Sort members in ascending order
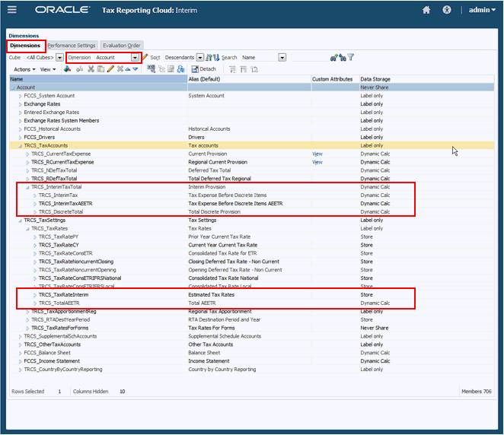 click(x=209, y=58)
